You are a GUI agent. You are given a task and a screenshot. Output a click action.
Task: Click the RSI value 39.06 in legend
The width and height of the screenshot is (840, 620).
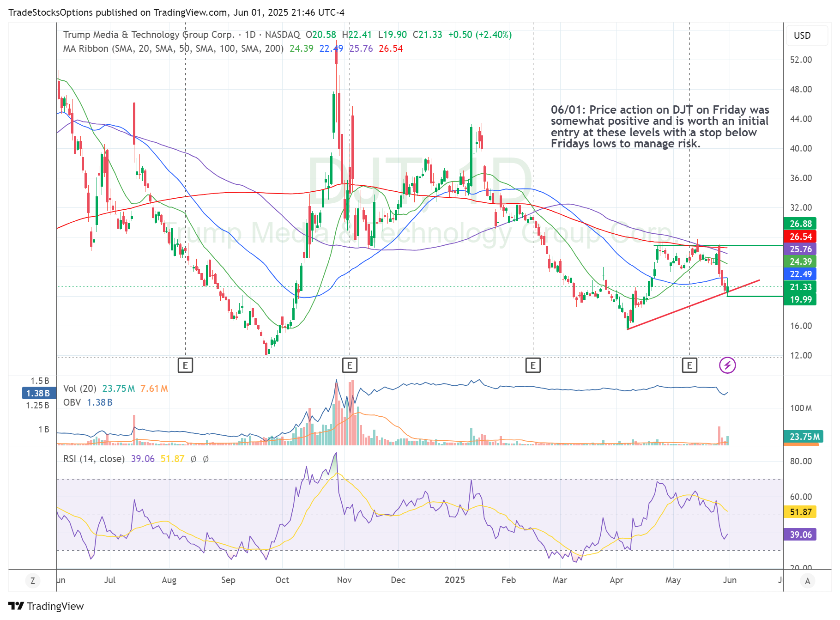coord(143,459)
